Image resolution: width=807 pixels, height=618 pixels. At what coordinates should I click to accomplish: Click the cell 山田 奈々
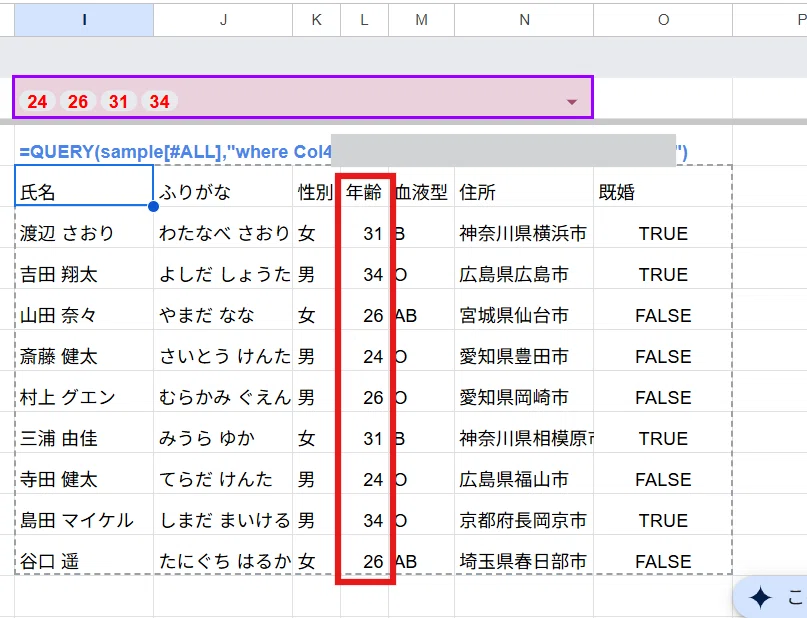pos(84,309)
